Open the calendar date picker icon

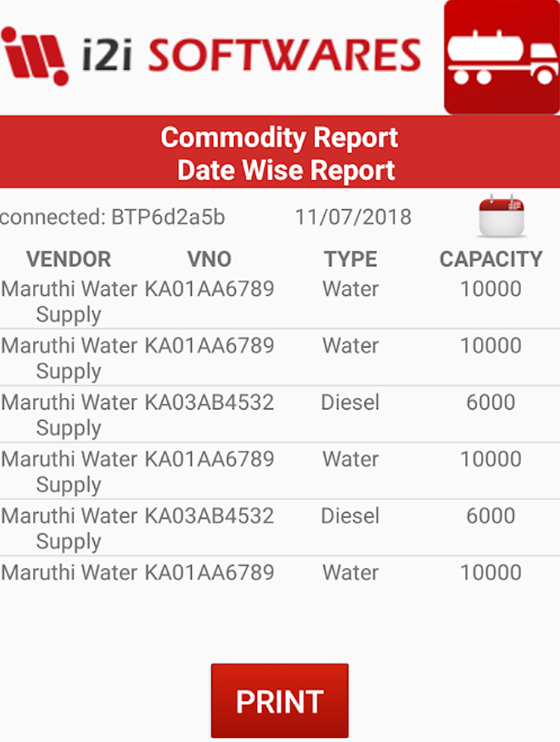click(501, 217)
